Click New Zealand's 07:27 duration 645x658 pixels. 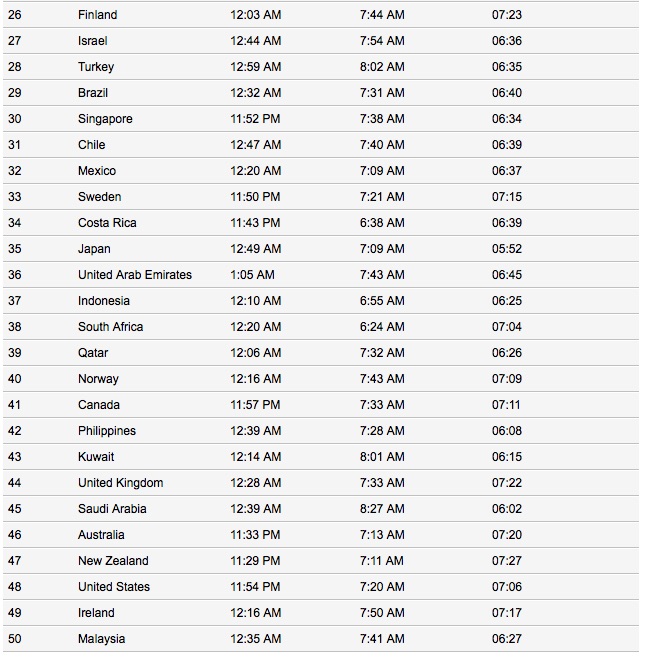(506, 561)
